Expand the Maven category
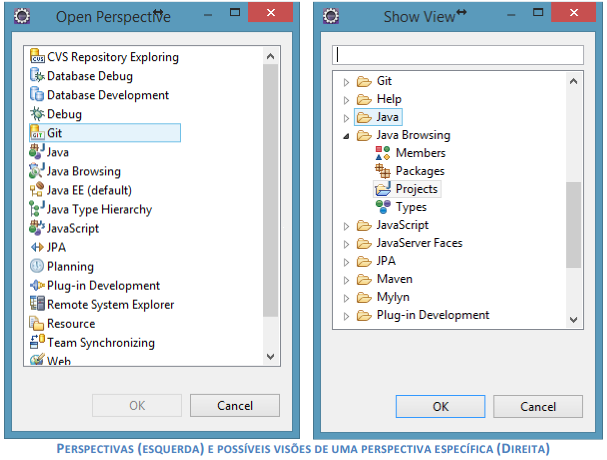 pos(346,280)
